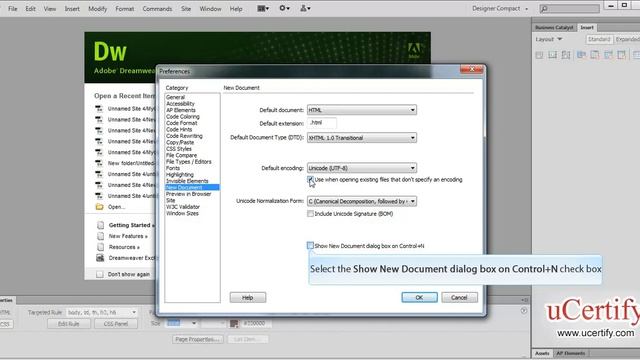Open the Layout menu icon in menu bar
640x360 pixels.
point(262,8)
